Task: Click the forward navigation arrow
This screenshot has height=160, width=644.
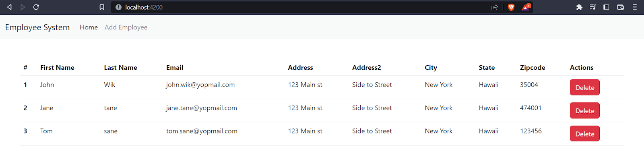Action: (23, 7)
